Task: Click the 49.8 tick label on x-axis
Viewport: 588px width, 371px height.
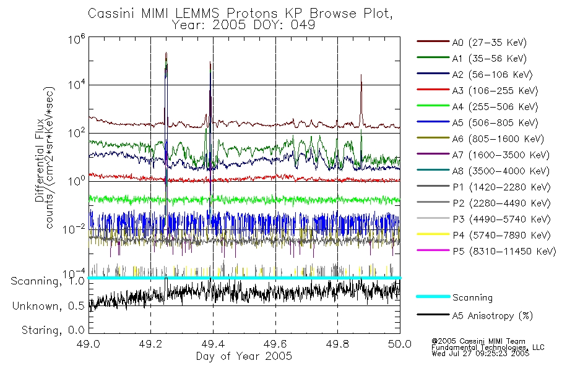Action: pos(337,343)
